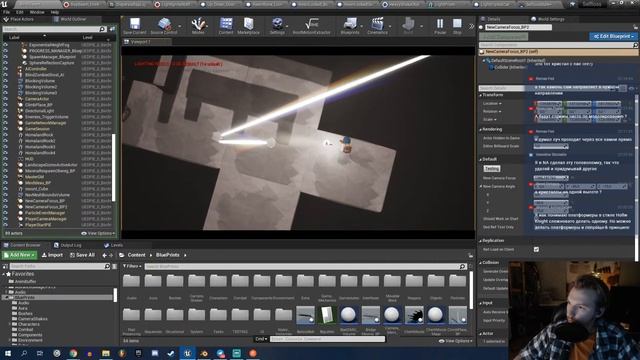Open the File menu
Viewport: 640px width, 360px height.
(x=6, y=12)
